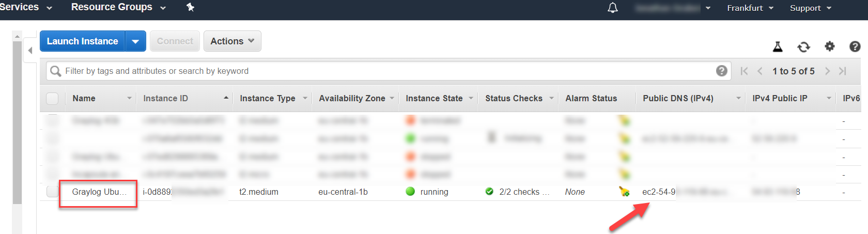The height and width of the screenshot is (234, 868).
Task: Refresh the instance list
Action: point(803,46)
